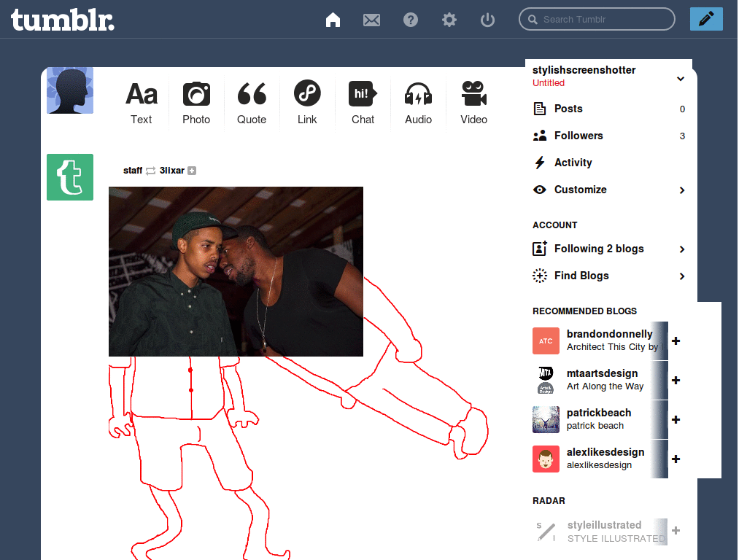Open the stylishscreenshotter blog name
Image resolution: width=747 pixels, height=560 pixels.
[x=584, y=70]
